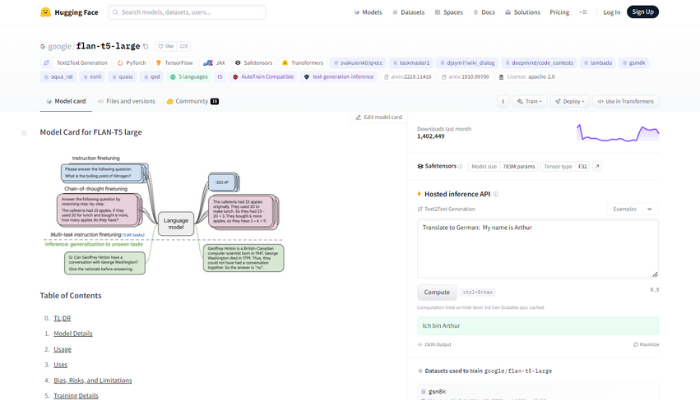Open the Models navigation item
Screen dimensions: 700x400
[x=368, y=12]
